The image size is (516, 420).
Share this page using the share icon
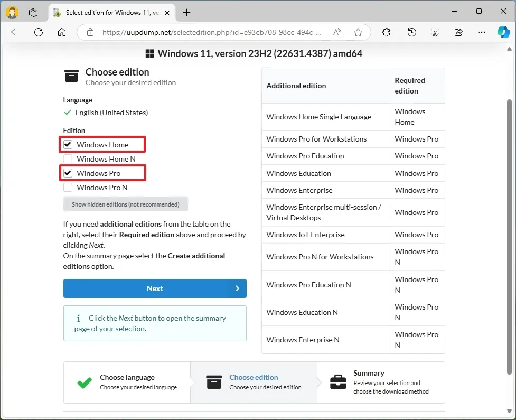(x=458, y=32)
